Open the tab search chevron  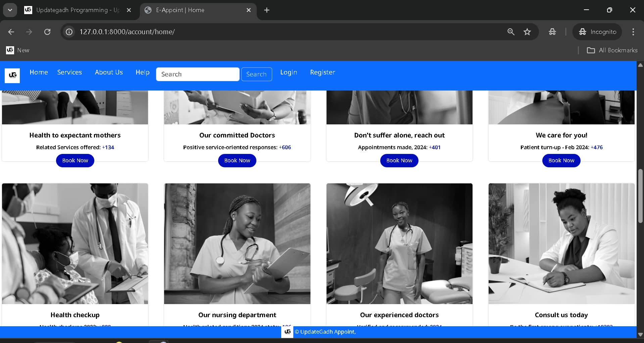tap(10, 10)
